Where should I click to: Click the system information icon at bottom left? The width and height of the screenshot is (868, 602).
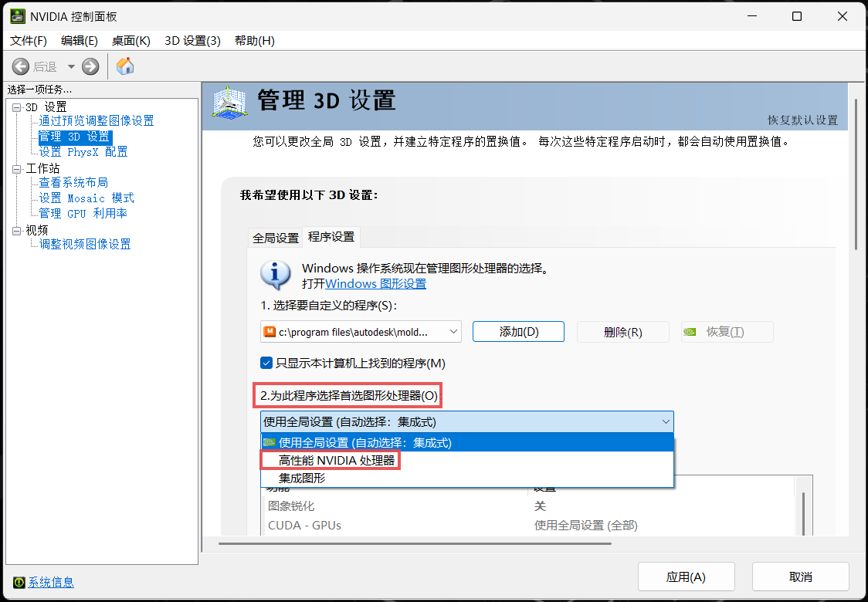click(19, 583)
